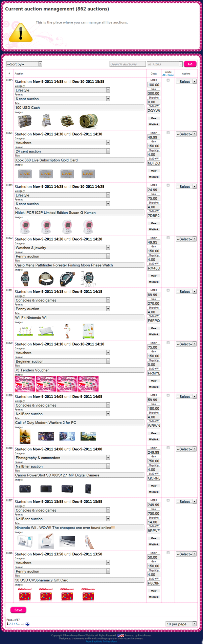
Task: Open Actions select for auction 81816
Action: 186,554
